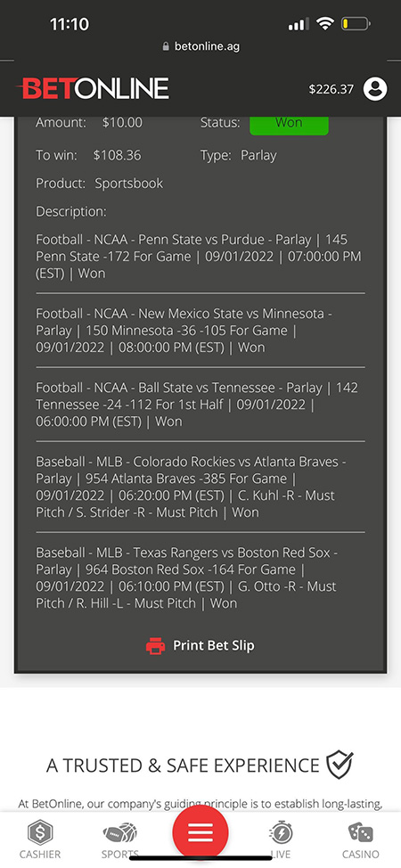Tap the $226.37 account balance
This screenshot has width=401, height=868.
click(x=331, y=89)
